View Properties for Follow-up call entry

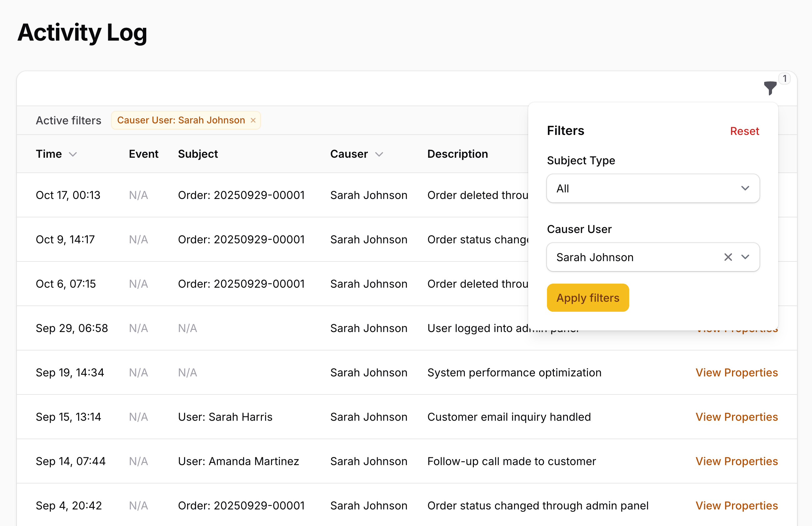click(x=736, y=461)
